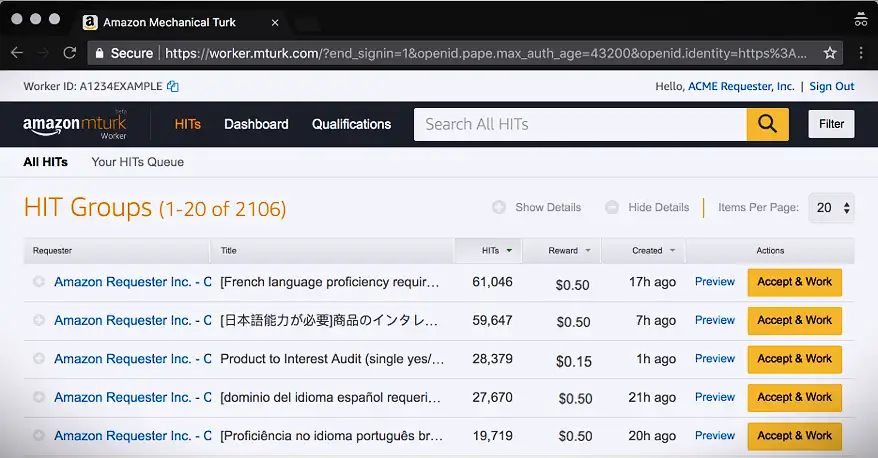Click the Hide Details minus icon

[x=612, y=207]
